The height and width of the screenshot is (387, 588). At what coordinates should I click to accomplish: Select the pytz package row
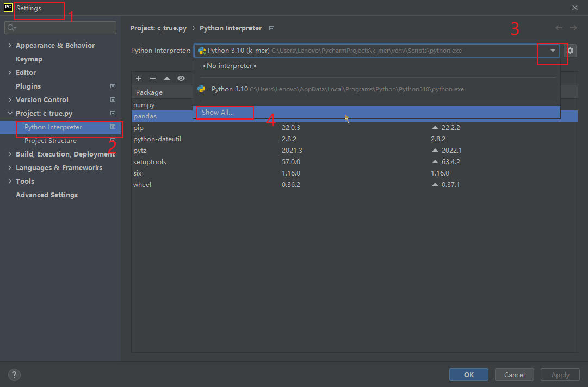(x=354, y=150)
